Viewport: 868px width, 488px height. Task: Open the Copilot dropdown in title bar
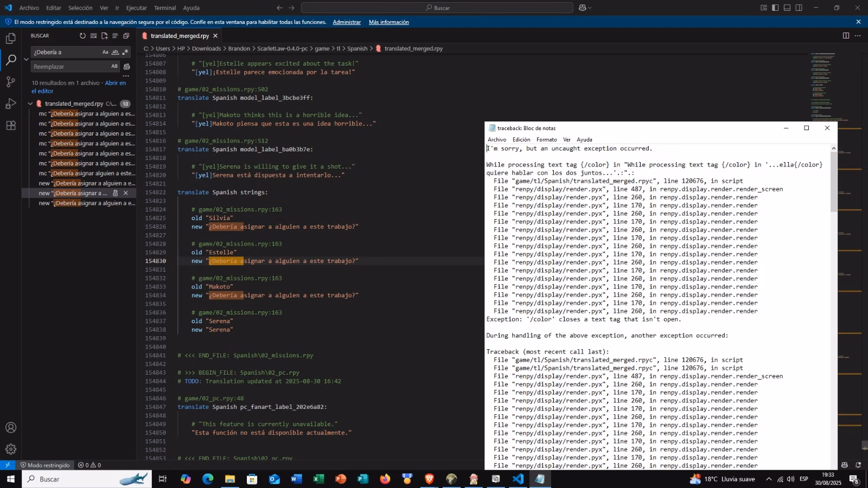click(x=590, y=8)
